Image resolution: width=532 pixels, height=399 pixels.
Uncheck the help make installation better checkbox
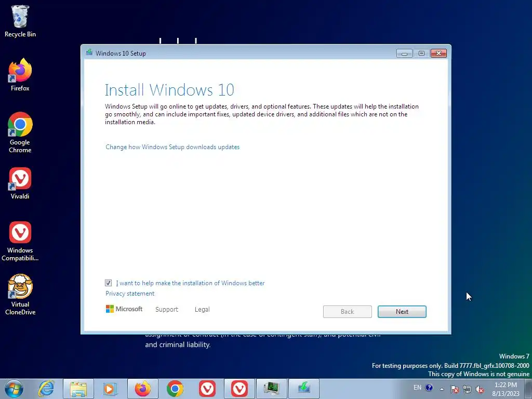108,283
